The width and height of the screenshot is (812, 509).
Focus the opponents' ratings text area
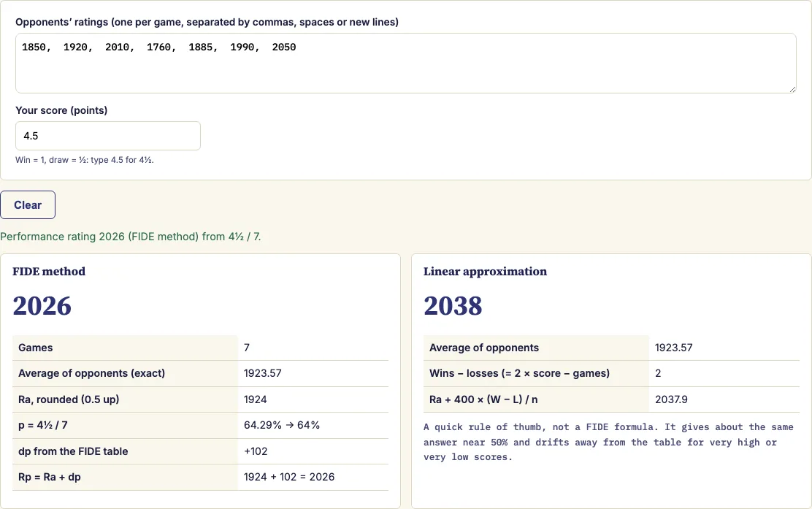point(405,64)
